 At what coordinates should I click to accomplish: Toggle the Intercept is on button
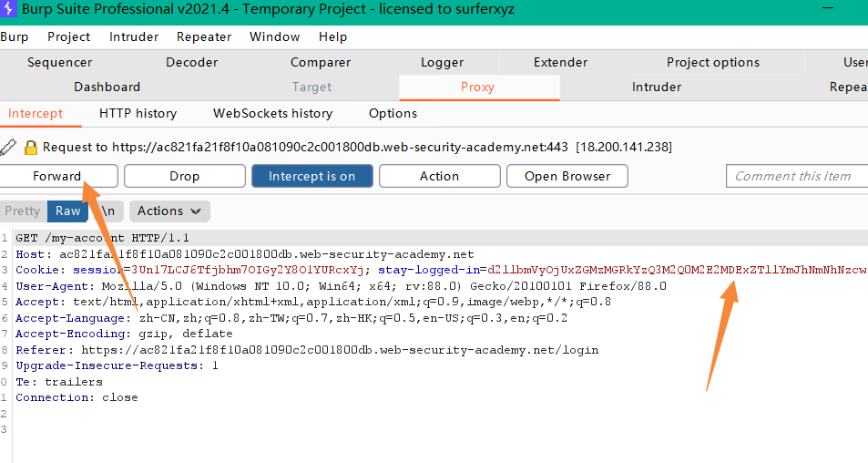(312, 176)
